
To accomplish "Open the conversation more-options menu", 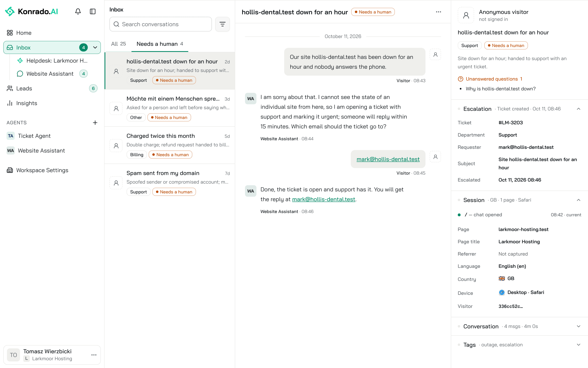I will 438,12.
